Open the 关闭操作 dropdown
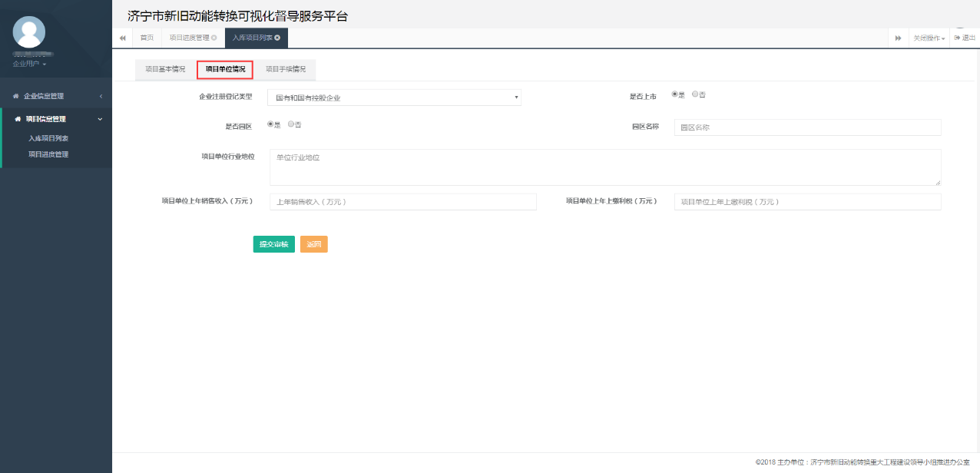The image size is (980, 473). (929, 37)
